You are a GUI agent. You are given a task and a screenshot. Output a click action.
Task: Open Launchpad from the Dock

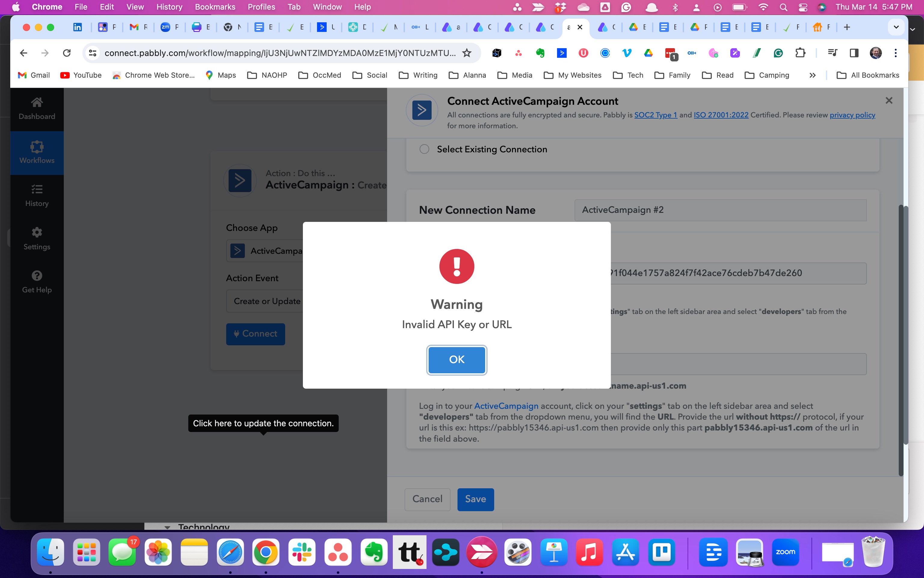pos(86,552)
